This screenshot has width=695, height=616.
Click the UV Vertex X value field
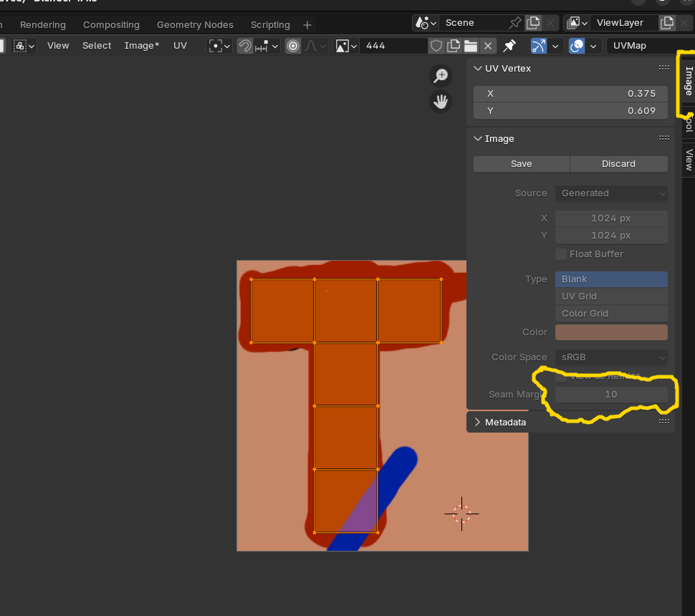click(x=570, y=94)
